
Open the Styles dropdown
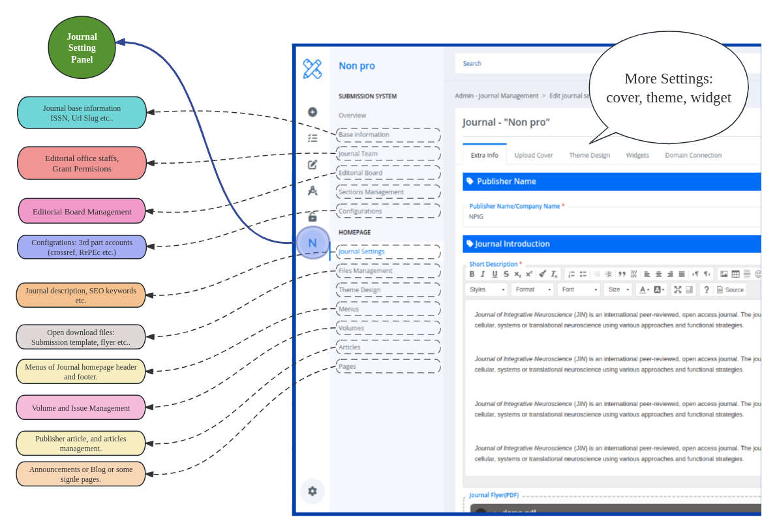487,289
